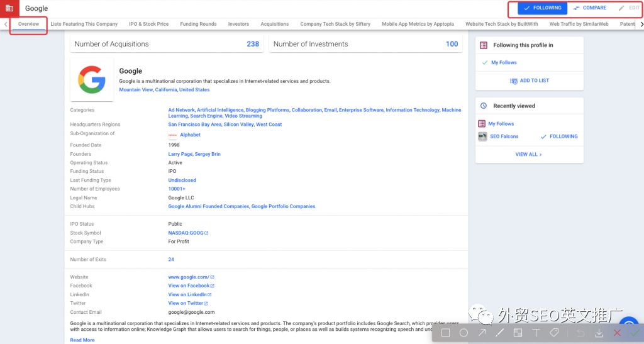Toggle FOLLOWING for SEO Falcons

558,136
